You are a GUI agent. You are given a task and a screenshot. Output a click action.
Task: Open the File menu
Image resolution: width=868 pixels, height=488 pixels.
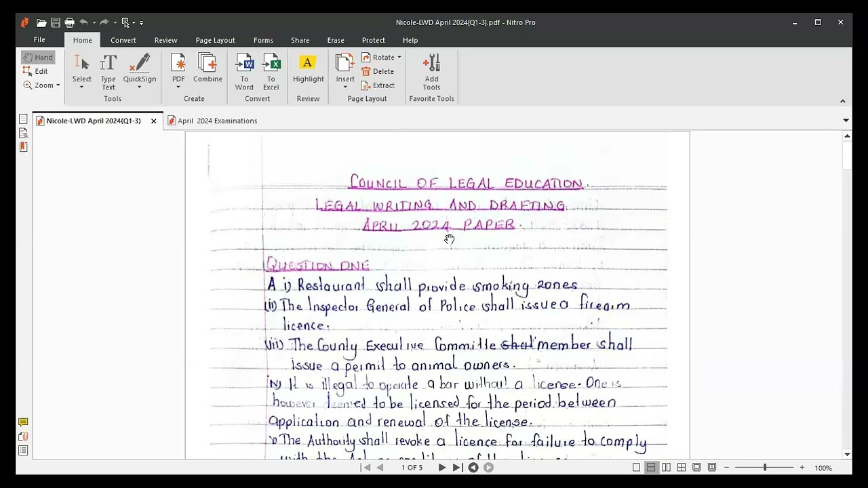(x=39, y=40)
